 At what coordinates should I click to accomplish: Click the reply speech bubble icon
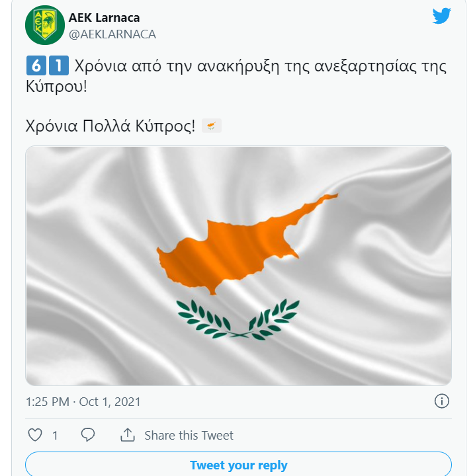pyautogui.click(x=87, y=435)
